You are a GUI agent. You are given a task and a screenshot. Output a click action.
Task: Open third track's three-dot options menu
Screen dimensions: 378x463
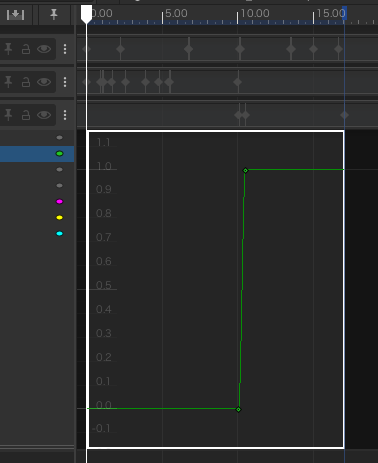click(x=65, y=115)
